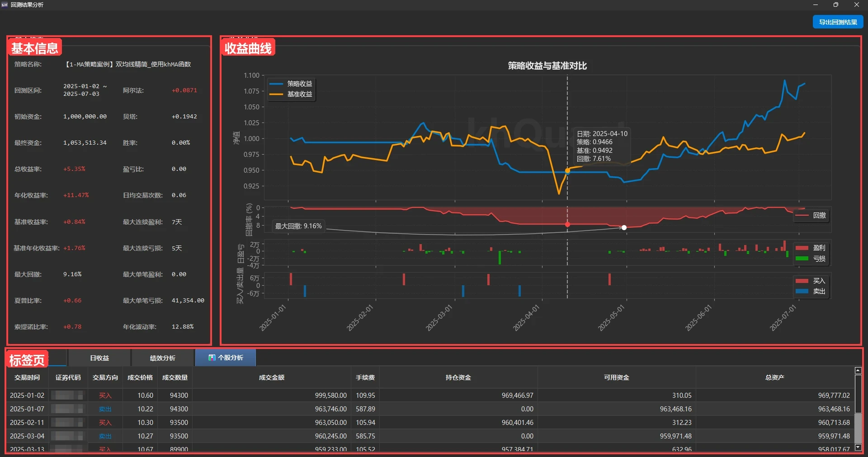The height and width of the screenshot is (457, 868).
Task: Click the table scrollbar up arrow
Action: 858,371
